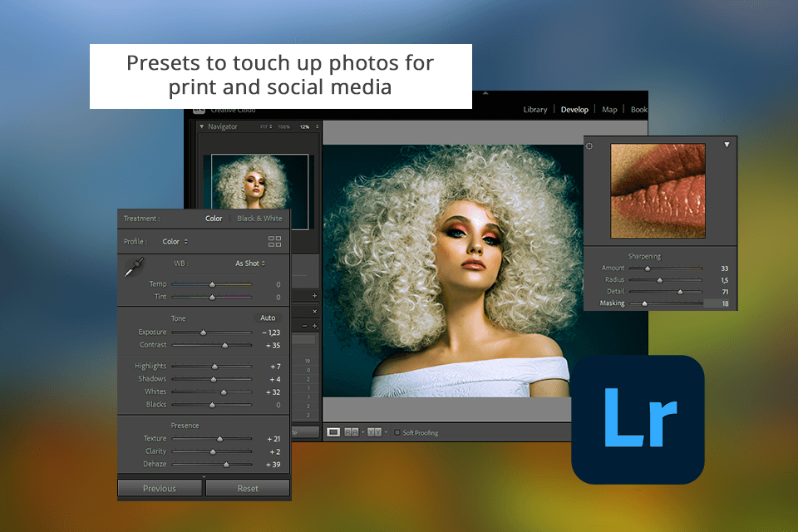Click the Texture slider
The width and height of the screenshot is (798, 532).
click(212, 438)
